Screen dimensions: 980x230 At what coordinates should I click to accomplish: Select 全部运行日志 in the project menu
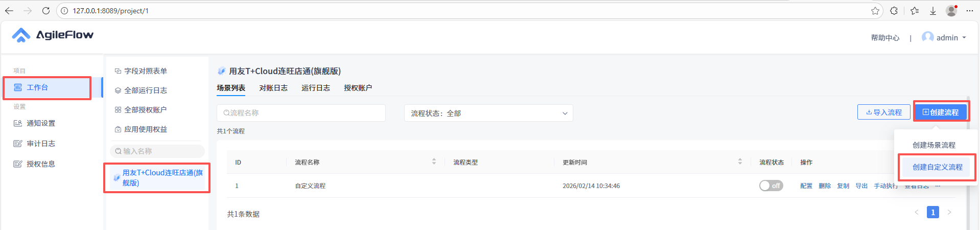[146, 90]
